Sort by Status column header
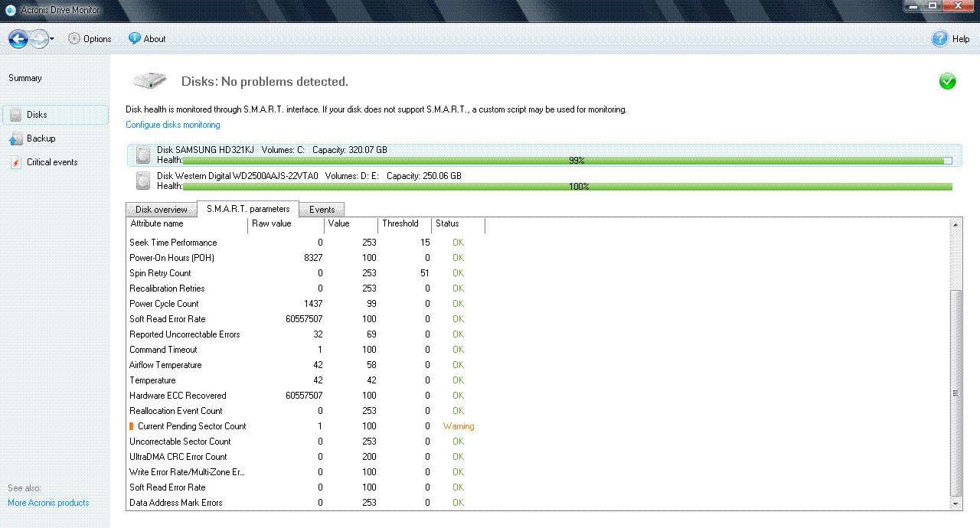Image resolution: width=980 pixels, height=528 pixels. tap(459, 224)
